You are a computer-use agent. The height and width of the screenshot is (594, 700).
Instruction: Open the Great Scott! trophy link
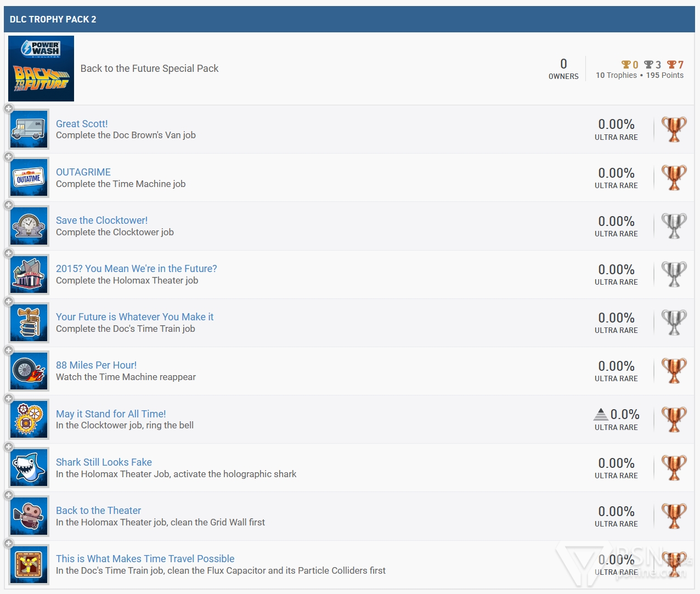pyautogui.click(x=82, y=124)
